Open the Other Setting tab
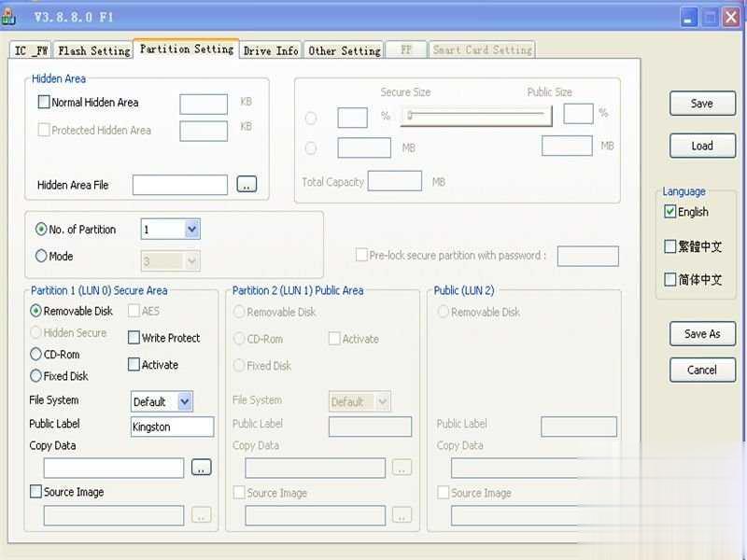Screen dimensions: 747x560 [x=344, y=50]
